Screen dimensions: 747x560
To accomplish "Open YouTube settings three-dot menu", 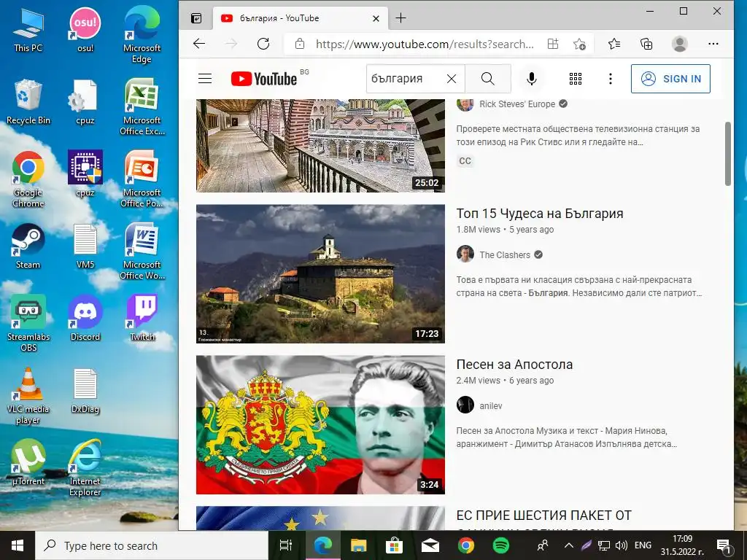I will pos(611,79).
